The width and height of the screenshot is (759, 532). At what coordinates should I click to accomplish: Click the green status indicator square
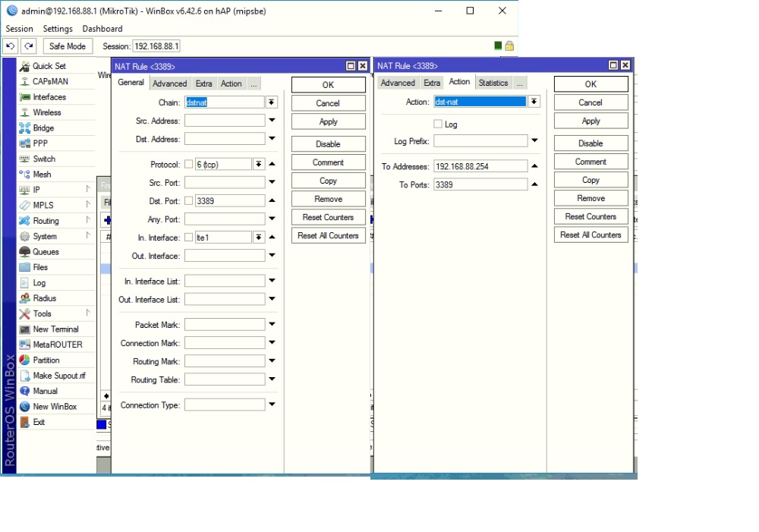(x=498, y=46)
